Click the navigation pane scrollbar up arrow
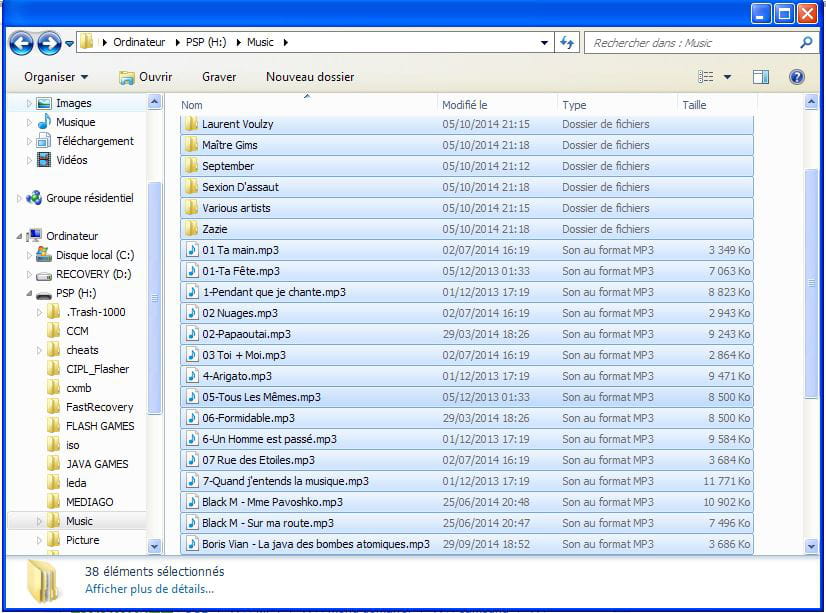 154,101
